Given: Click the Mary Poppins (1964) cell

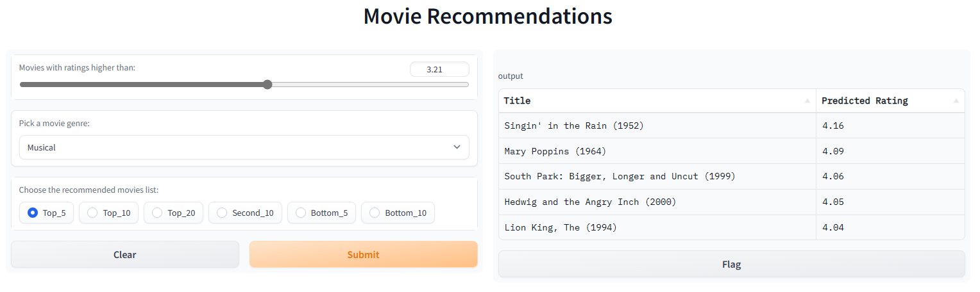Looking at the screenshot, I should (x=555, y=151).
